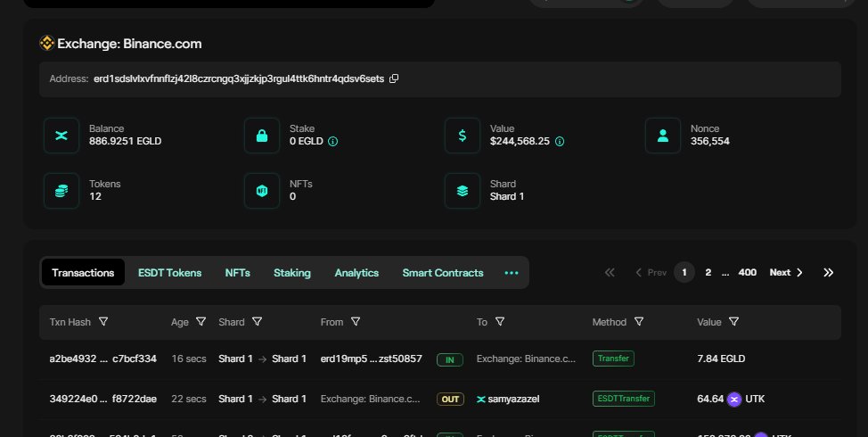Click the 16 secs age cell
The height and width of the screenshot is (437, 868).
189,359
